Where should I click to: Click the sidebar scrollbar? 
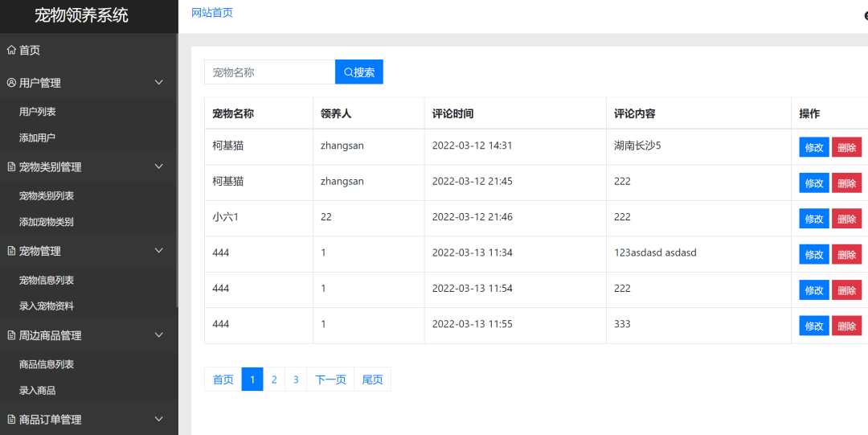[177, 170]
